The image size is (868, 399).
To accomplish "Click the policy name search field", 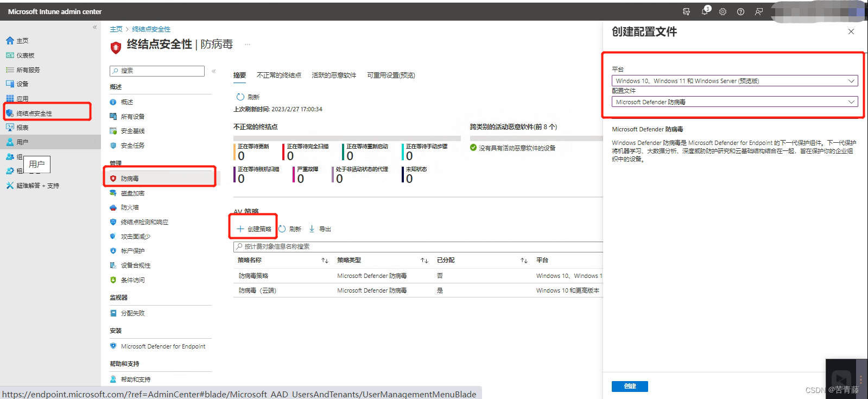I will click(x=418, y=246).
